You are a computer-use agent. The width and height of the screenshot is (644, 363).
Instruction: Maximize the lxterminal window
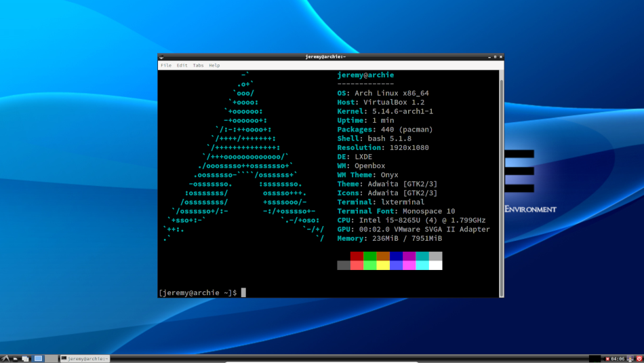495,57
